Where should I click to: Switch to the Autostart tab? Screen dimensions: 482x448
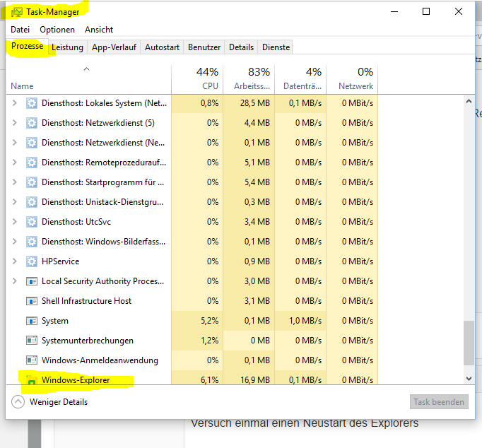tap(162, 47)
